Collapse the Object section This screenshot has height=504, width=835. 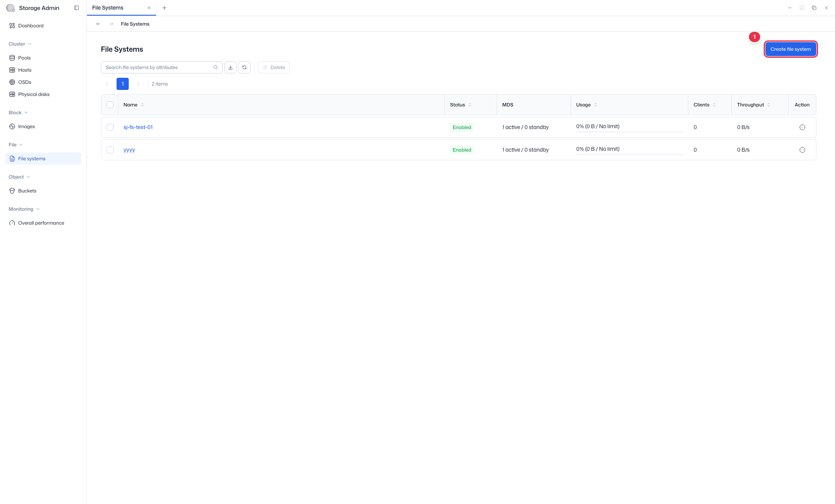point(20,177)
